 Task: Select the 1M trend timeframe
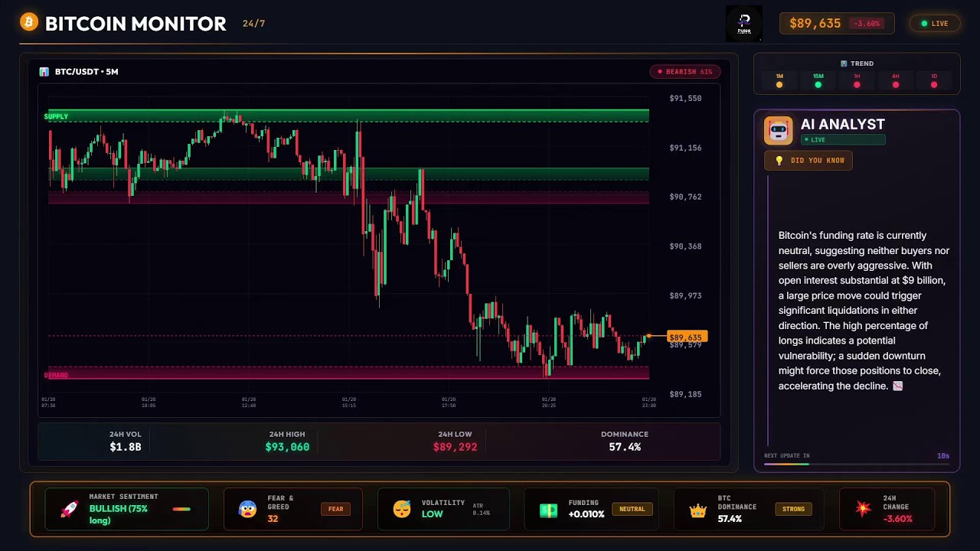779,80
